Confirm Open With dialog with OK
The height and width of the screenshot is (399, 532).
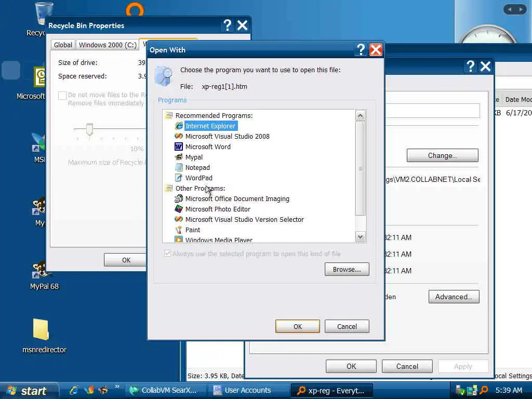tap(298, 326)
